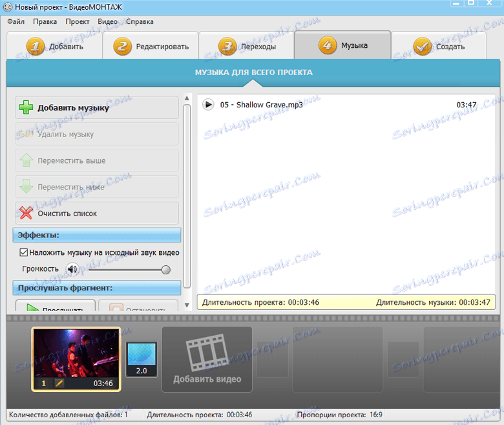Click the green down arrow icon
This screenshot has height=425, width=504.
(x=26, y=186)
